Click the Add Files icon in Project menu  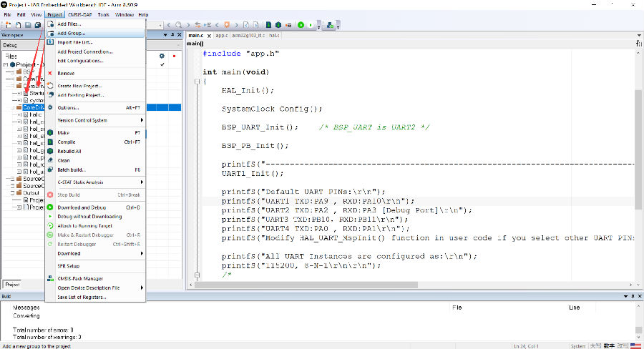(50, 24)
